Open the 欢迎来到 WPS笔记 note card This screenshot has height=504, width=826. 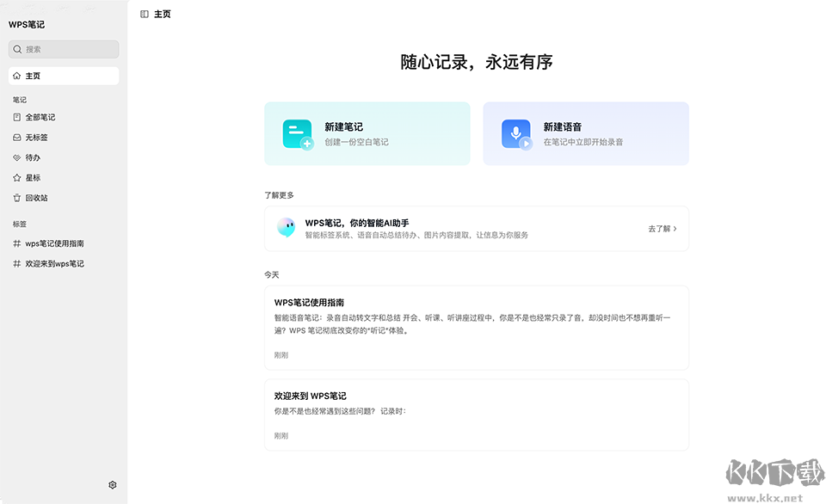click(x=477, y=415)
